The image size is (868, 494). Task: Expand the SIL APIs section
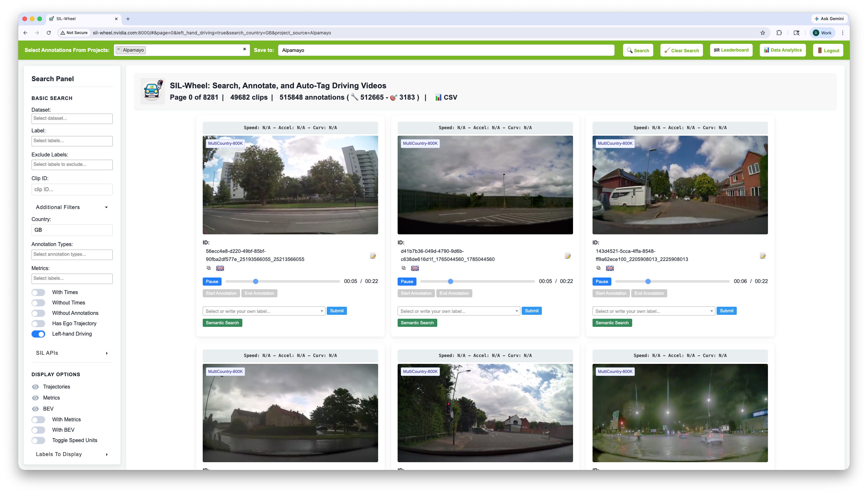pyautogui.click(x=72, y=353)
